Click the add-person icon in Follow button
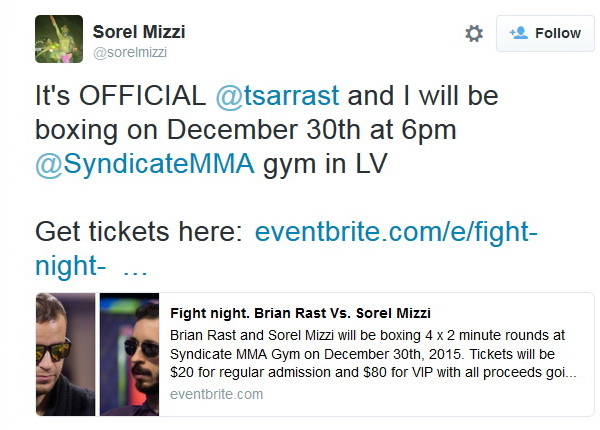The image size is (600, 430). tap(518, 33)
